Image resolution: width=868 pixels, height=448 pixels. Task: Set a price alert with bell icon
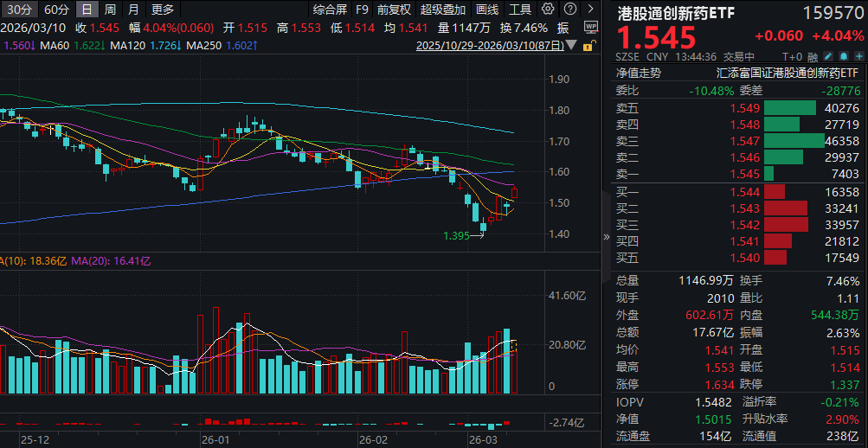click(x=843, y=57)
